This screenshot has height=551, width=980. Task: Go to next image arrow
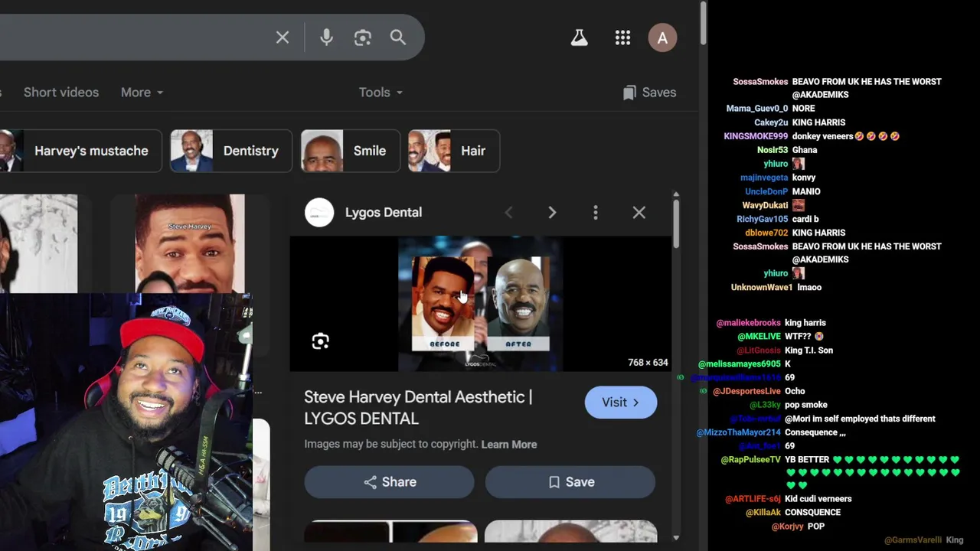pyautogui.click(x=552, y=213)
